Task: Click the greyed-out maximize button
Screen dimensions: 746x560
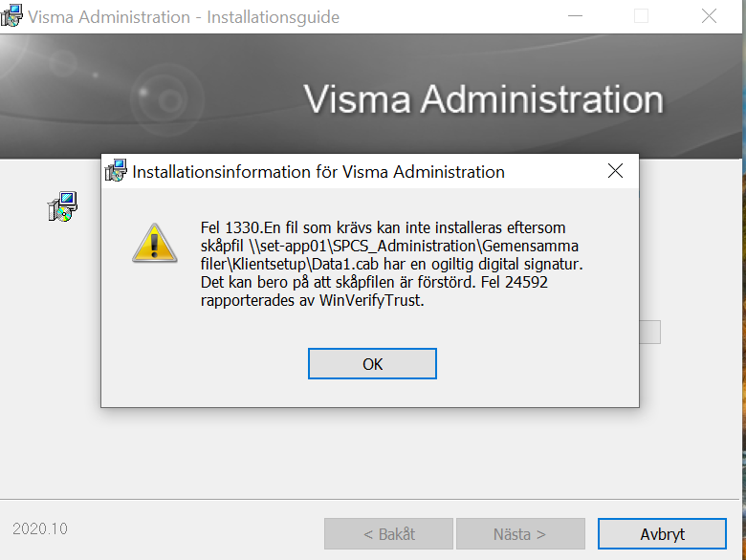Action: [642, 16]
